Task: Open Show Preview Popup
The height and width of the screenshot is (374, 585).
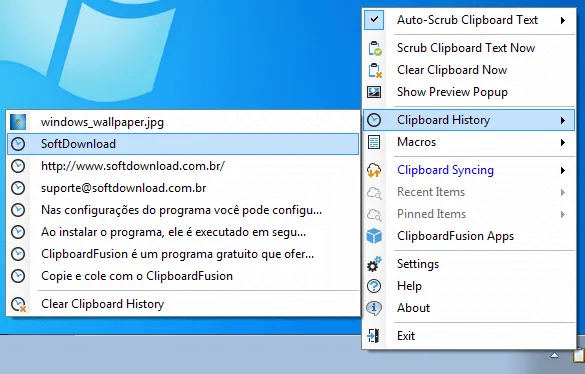Action: click(x=452, y=92)
